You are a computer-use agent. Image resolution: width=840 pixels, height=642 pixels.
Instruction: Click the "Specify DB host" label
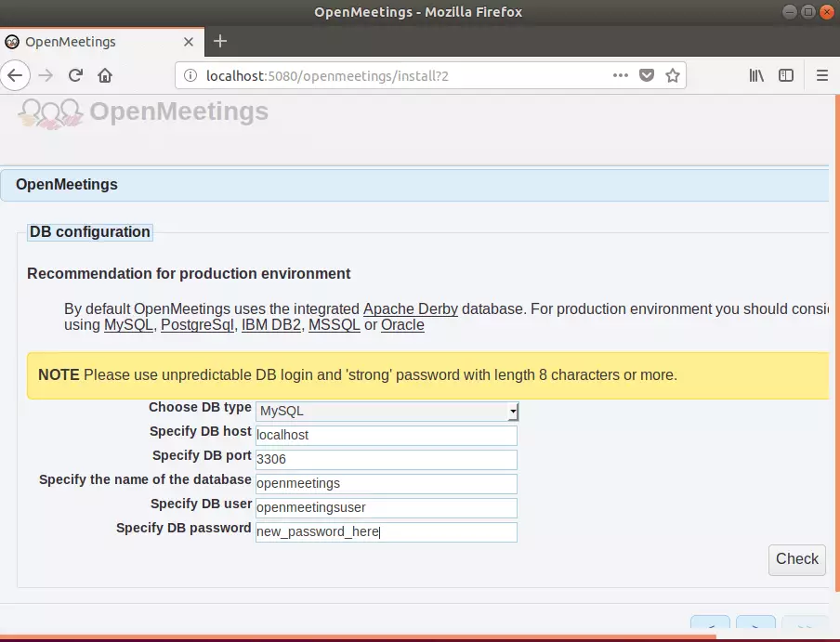pyautogui.click(x=201, y=432)
